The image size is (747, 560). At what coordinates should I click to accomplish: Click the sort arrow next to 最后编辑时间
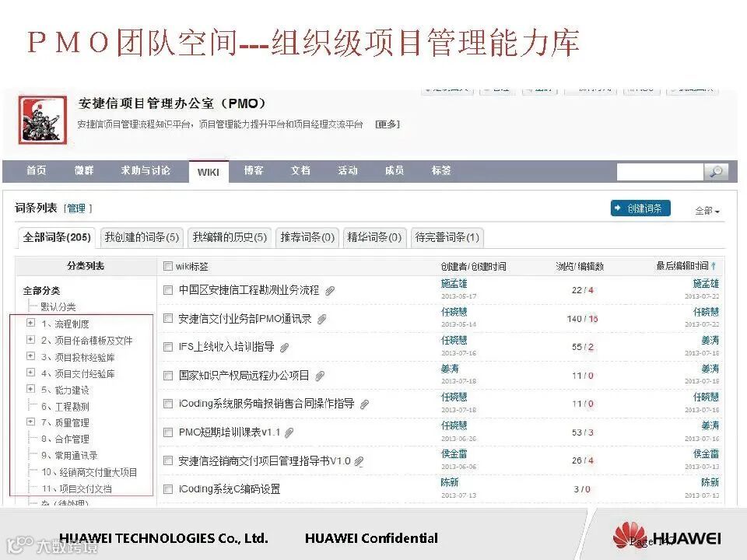714,266
